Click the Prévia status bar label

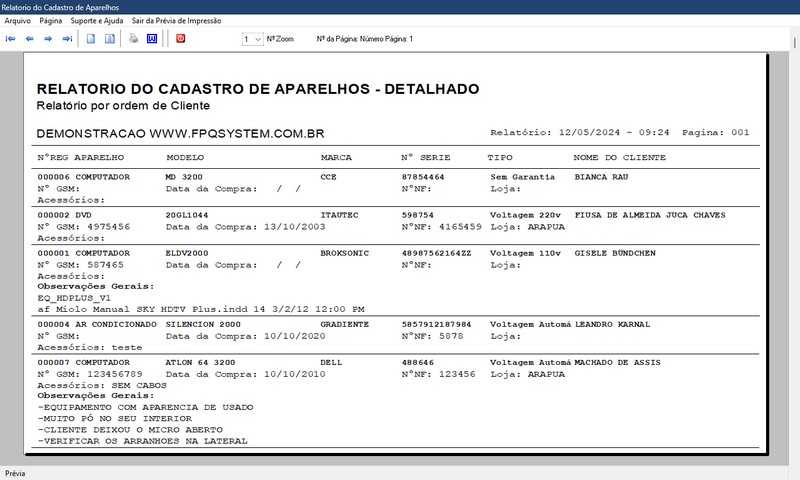[x=16, y=473]
